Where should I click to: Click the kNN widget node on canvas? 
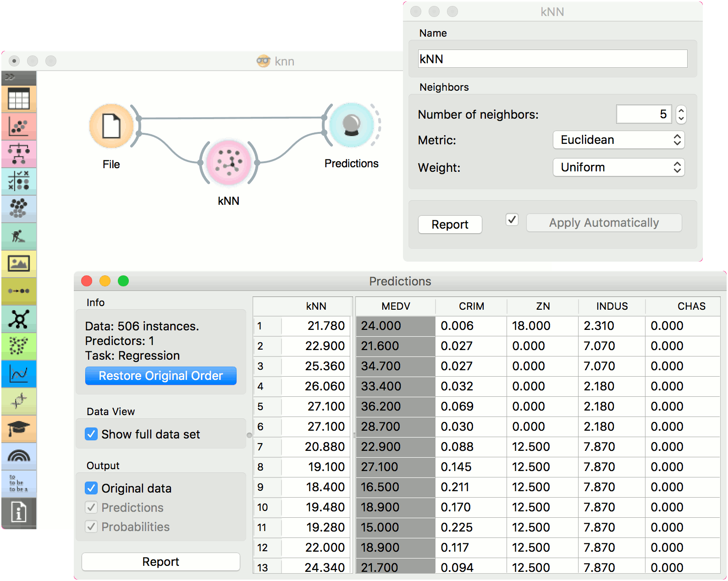(x=228, y=163)
